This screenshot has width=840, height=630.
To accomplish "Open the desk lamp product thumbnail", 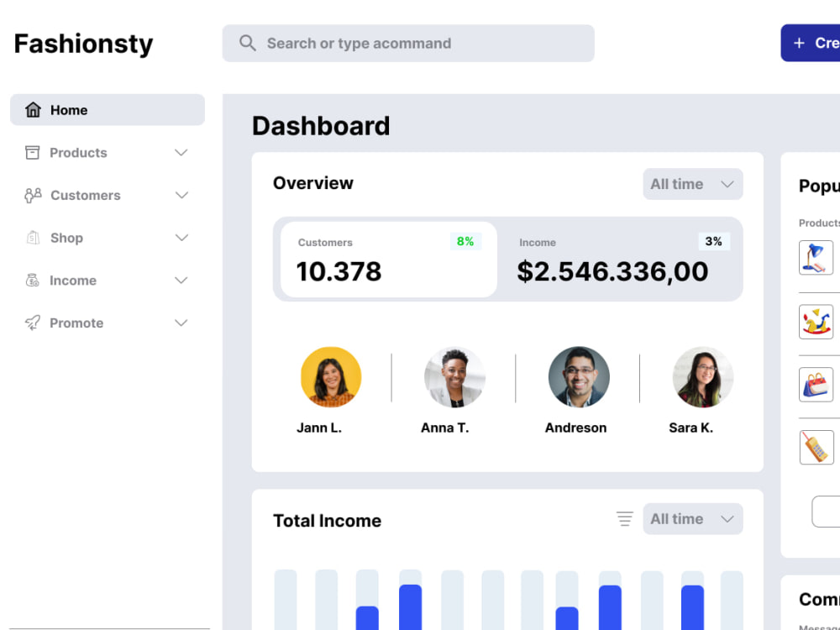I will tap(816, 258).
